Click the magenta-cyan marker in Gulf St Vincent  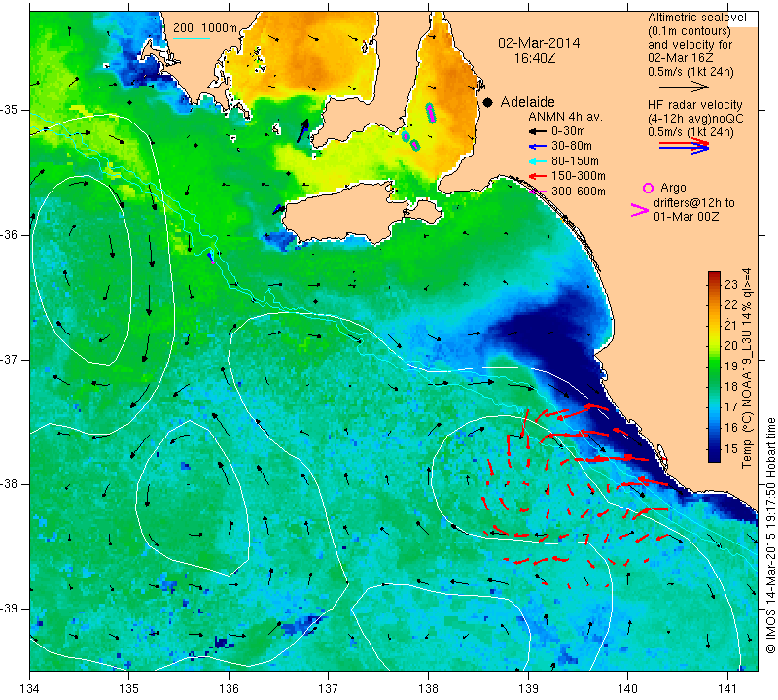(431, 113)
